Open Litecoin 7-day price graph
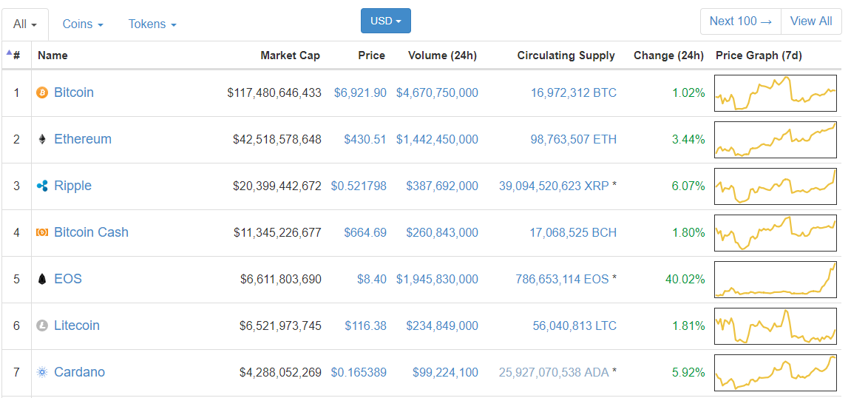This screenshot has height=398, width=868. 775,326
